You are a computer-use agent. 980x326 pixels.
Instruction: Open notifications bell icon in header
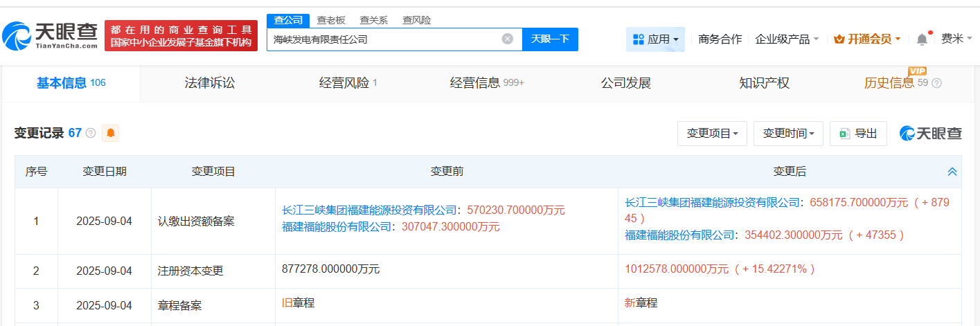tap(922, 39)
